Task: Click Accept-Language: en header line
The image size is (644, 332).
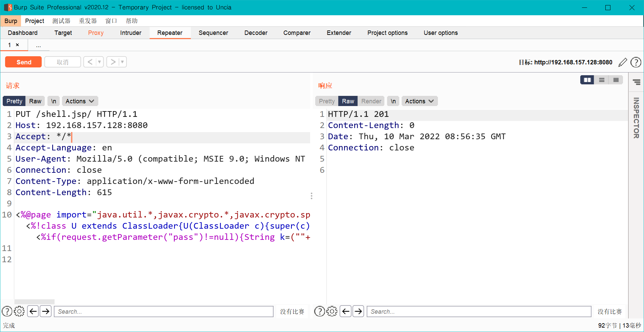Action: tap(64, 148)
